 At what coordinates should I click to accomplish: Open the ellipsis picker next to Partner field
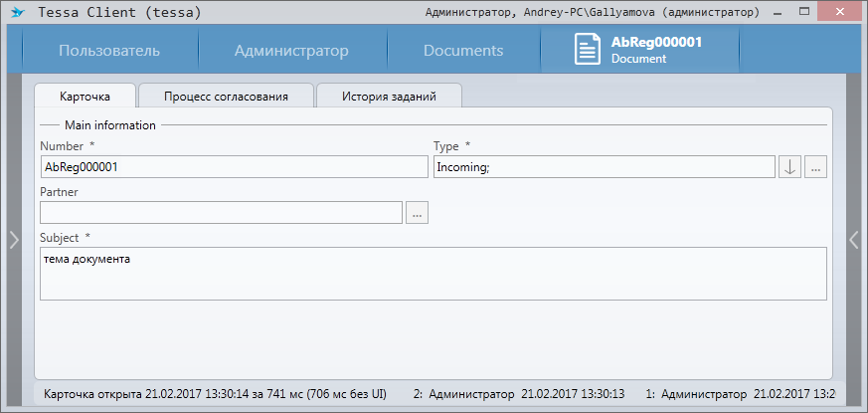[x=417, y=212]
